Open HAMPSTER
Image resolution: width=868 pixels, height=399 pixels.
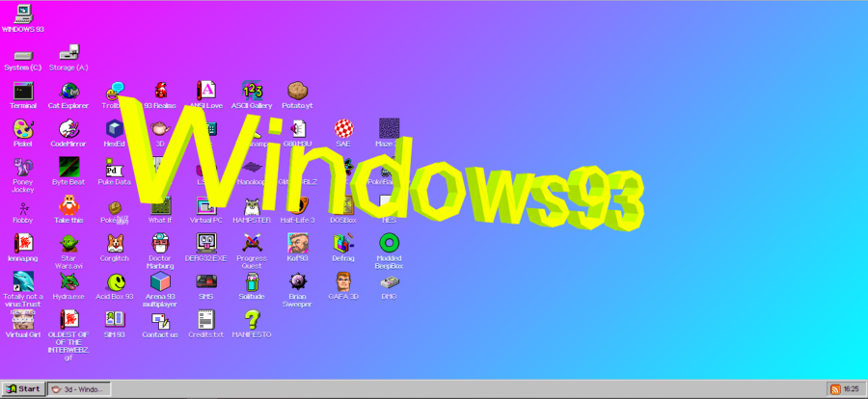coord(252,206)
